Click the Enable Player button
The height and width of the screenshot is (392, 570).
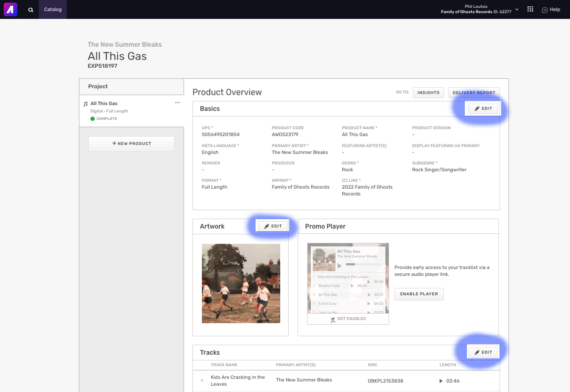tap(419, 294)
